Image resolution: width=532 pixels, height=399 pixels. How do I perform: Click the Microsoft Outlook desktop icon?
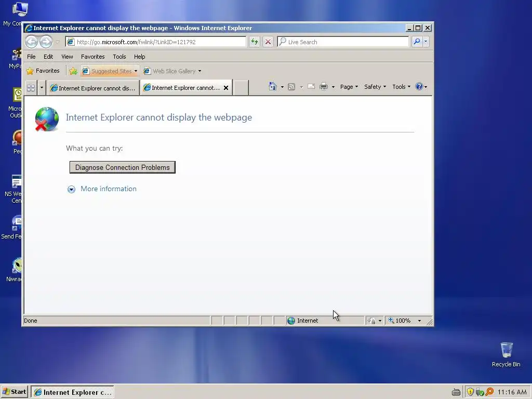pyautogui.click(x=16, y=103)
